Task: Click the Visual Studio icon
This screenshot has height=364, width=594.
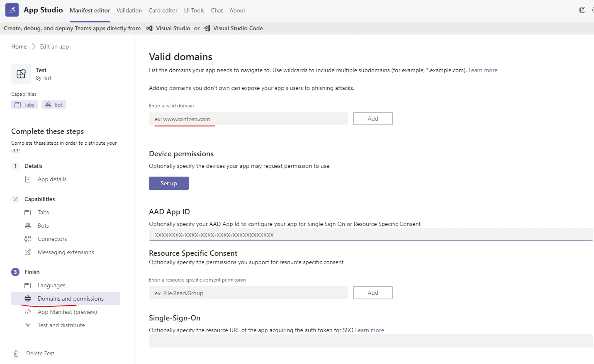Action: click(149, 28)
